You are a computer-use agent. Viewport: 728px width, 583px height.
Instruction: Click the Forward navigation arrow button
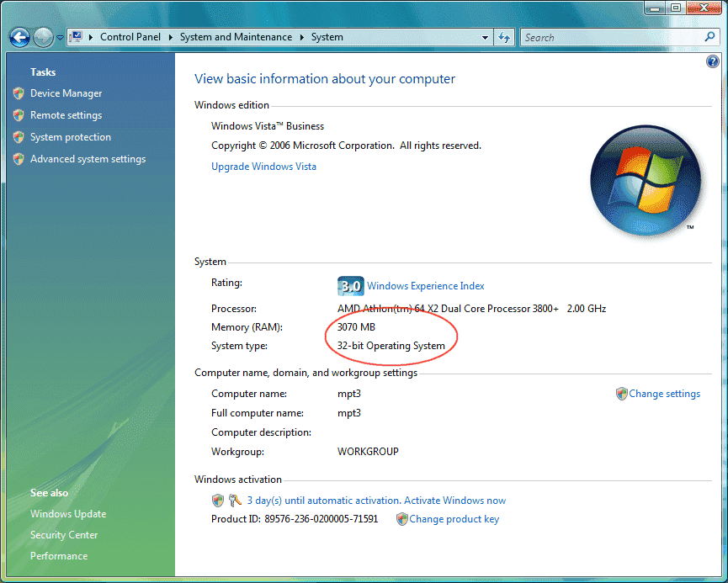(x=43, y=38)
